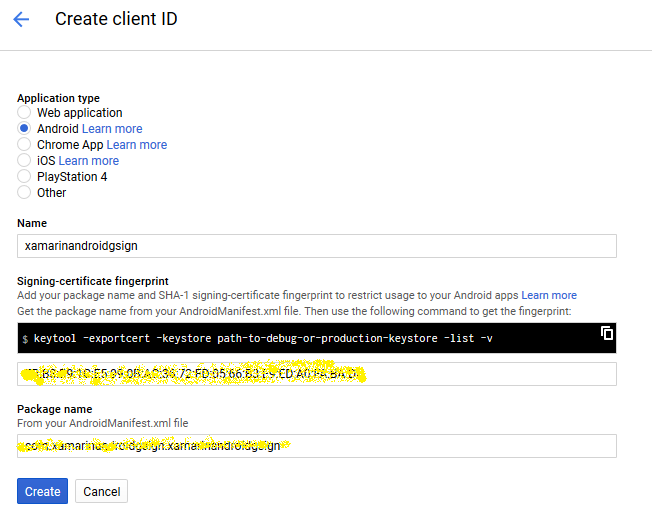652x521 pixels.
Task: Click the keytool command code block
Action: [x=300, y=339]
